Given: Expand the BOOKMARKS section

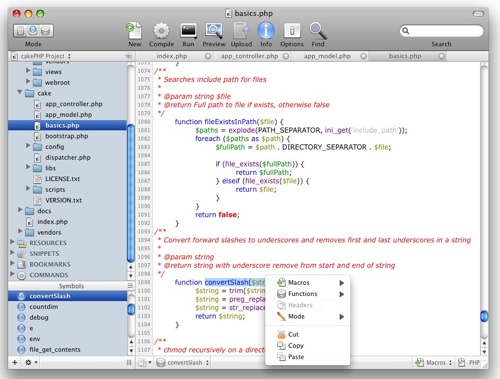Looking at the screenshot, I should tap(12, 263).
